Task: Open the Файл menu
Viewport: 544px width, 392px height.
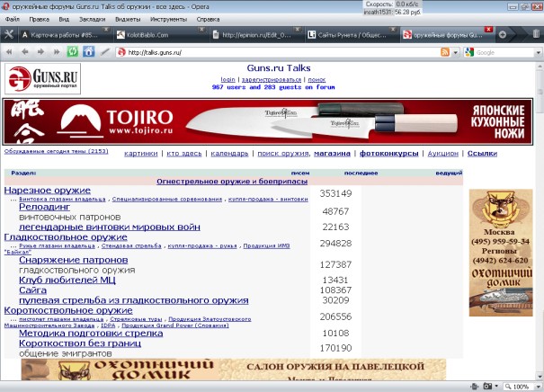Action: coord(13,19)
